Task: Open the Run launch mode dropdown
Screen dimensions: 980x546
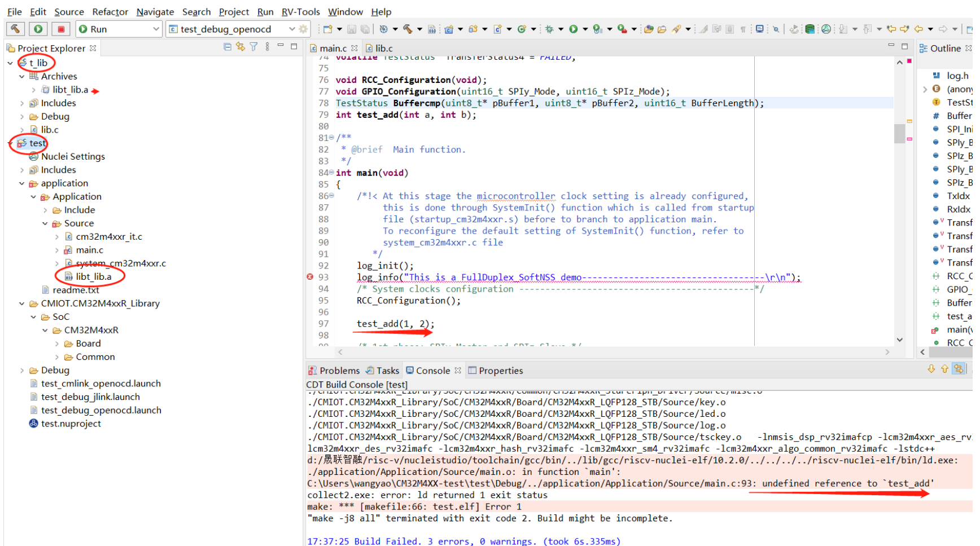Action: pos(156,29)
